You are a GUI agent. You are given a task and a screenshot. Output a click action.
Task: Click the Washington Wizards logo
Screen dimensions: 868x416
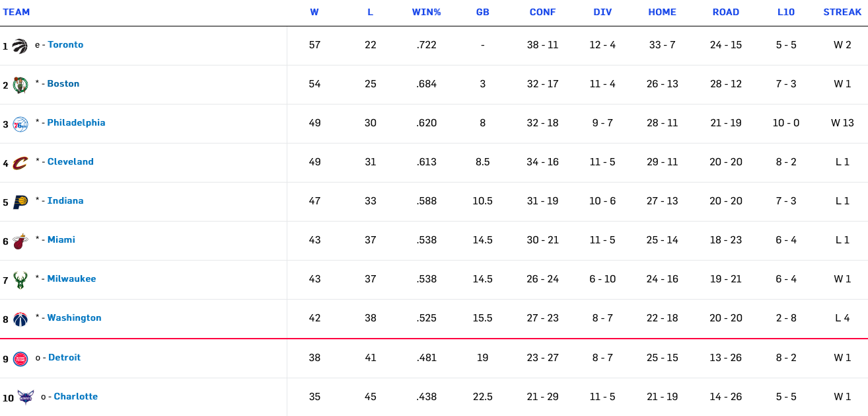click(x=20, y=319)
